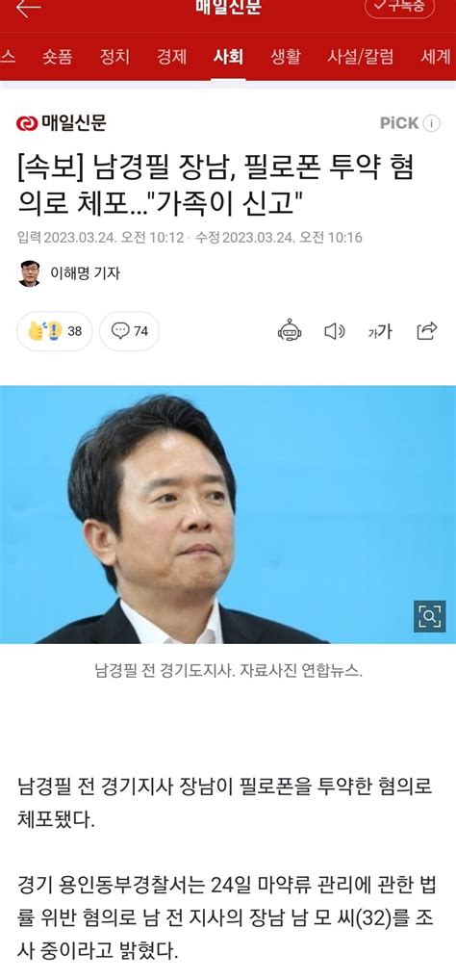Enlarge photo using magnifier icon
This screenshot has width=456, height=980.
point(430,616)
